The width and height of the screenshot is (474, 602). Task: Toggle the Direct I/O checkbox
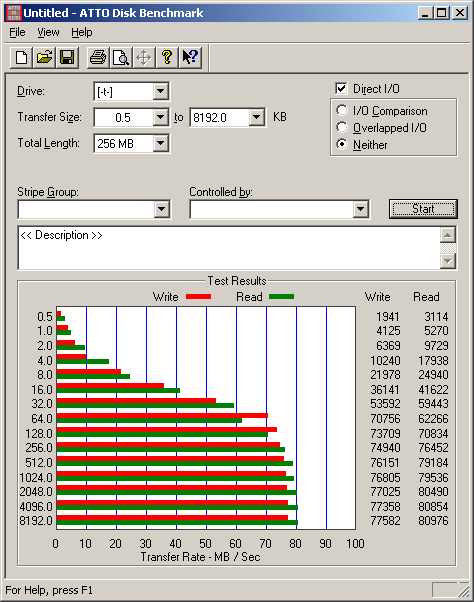point(341,89)
